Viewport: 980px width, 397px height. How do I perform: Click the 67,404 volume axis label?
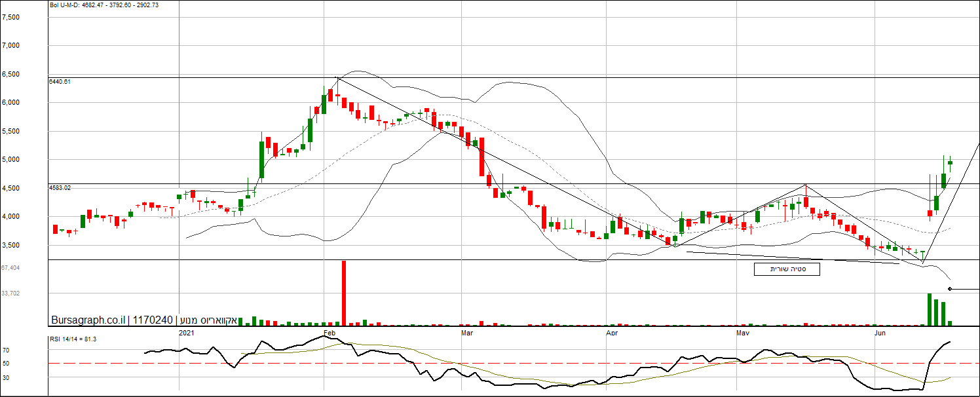click(10, 268)
